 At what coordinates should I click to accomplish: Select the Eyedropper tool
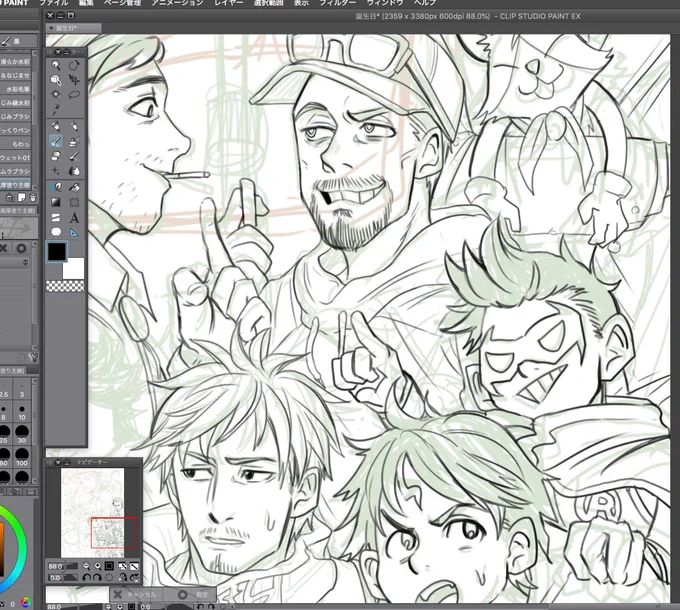click(56, 109)
